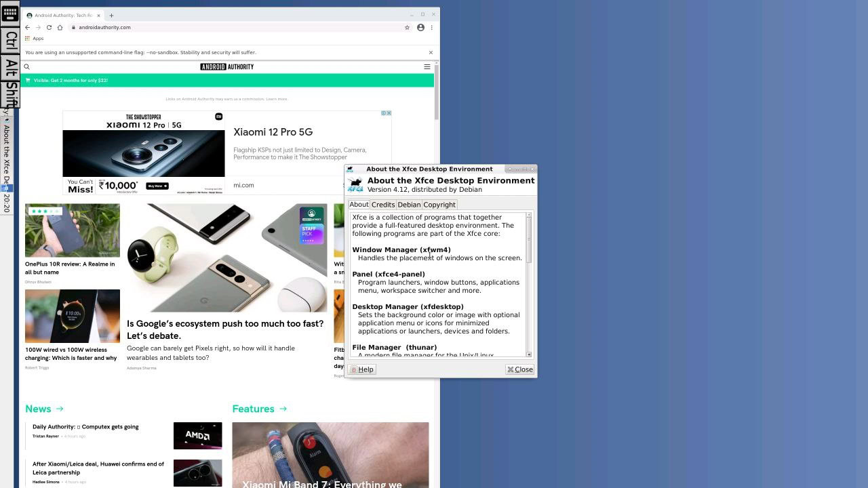Toggle the Alt key on side panel
Viewport: 868px width, 488px height.
10,68
